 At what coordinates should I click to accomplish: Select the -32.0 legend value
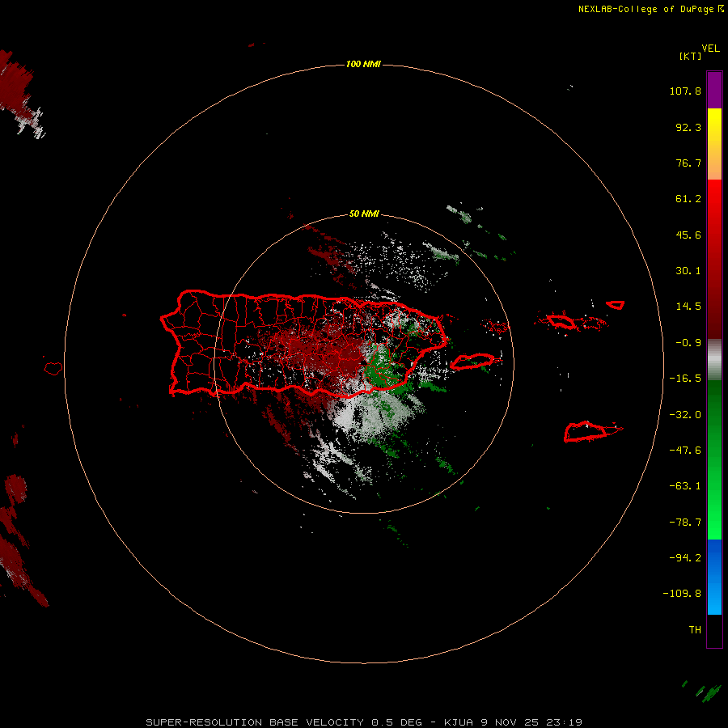click(685, 415)
